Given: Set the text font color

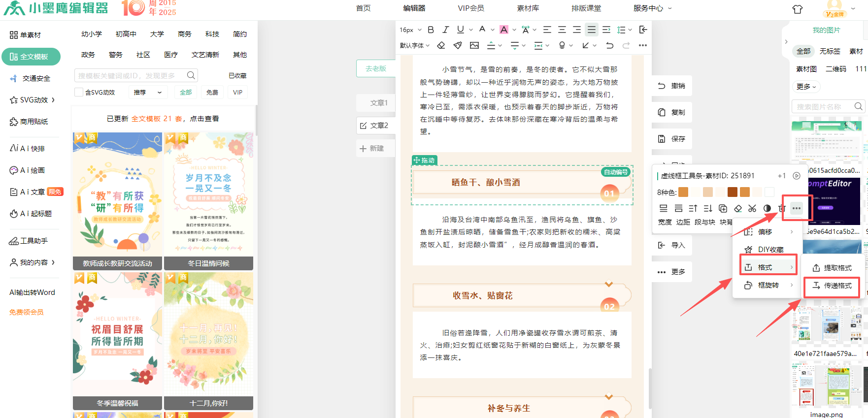Looking at the screenshot, I should (x=482, y=30).
